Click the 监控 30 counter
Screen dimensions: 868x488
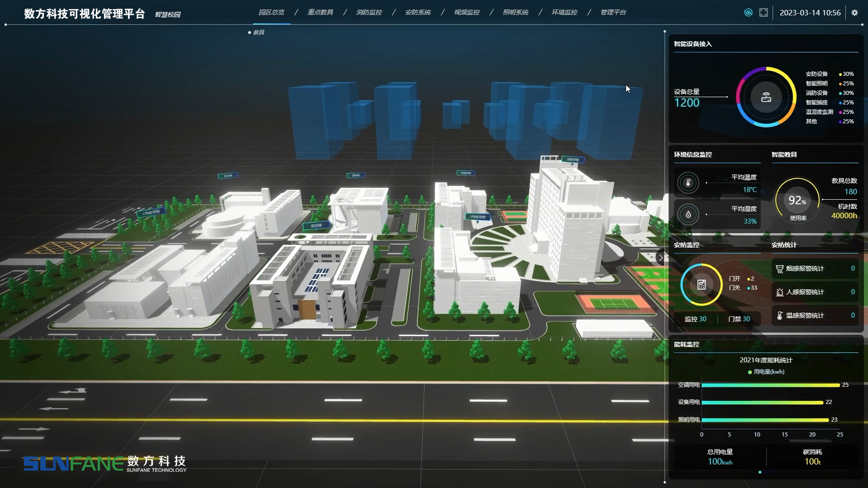pyautogui.click(x=695, y=319)
